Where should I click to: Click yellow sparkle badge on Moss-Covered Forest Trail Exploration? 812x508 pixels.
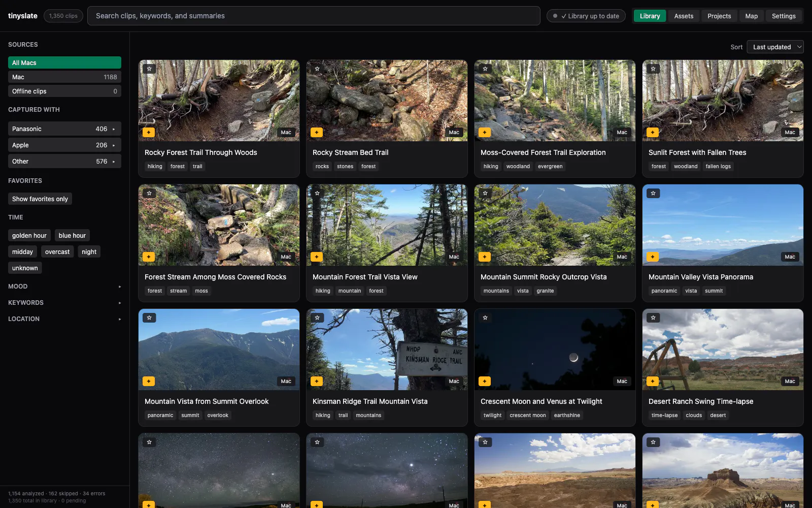pos(485,132)
